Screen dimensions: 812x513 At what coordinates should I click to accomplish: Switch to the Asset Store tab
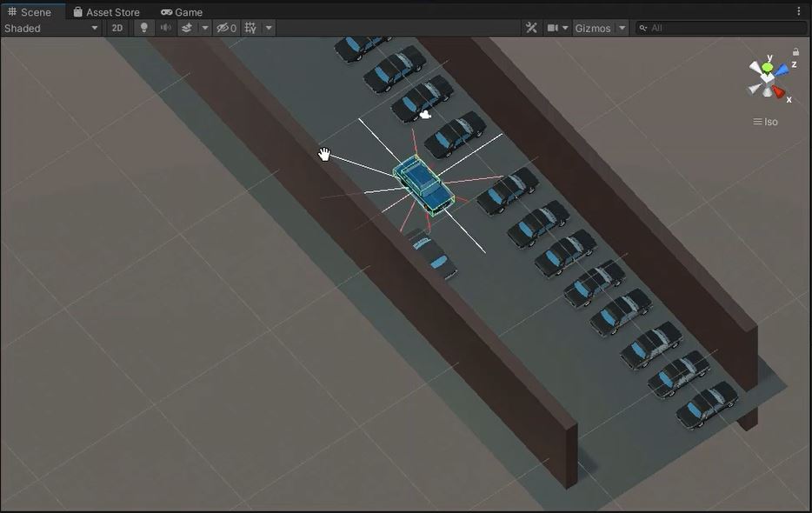[x=110, y=11]
